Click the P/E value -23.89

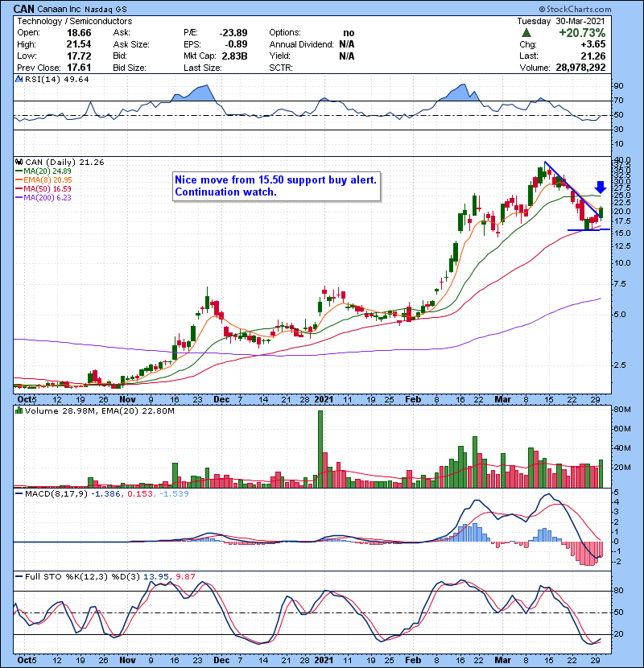tap(233, 33)
